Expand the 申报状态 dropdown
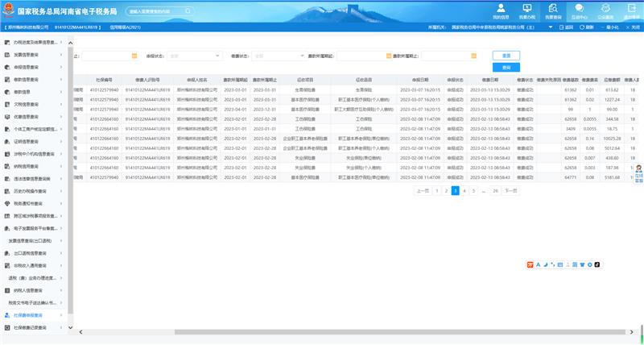 pyautogui.click(x=218, y=56)
